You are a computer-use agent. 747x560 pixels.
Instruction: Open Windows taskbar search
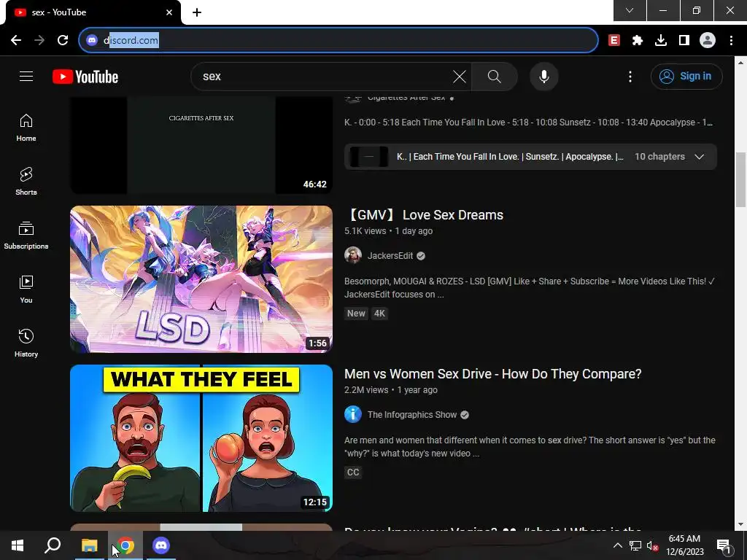pyautogui.click(x=53, y=545)
